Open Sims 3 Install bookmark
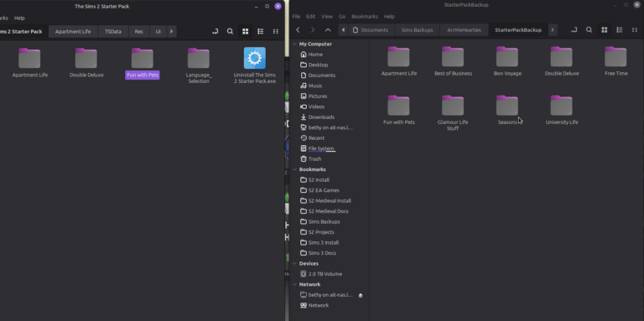The image size is (644, 321). tap(323, 242)
